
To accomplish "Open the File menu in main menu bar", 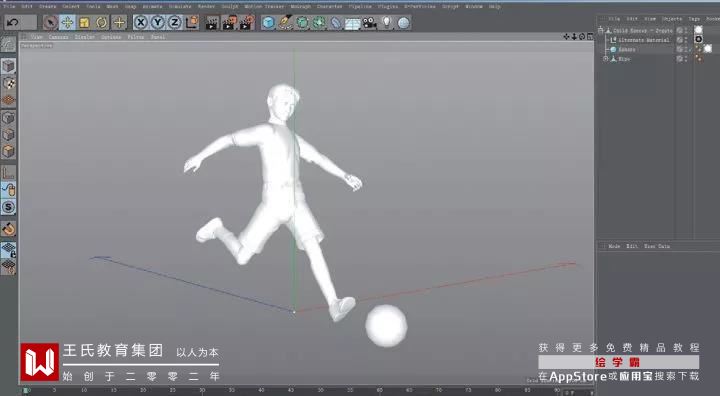I will click(9, 6).
